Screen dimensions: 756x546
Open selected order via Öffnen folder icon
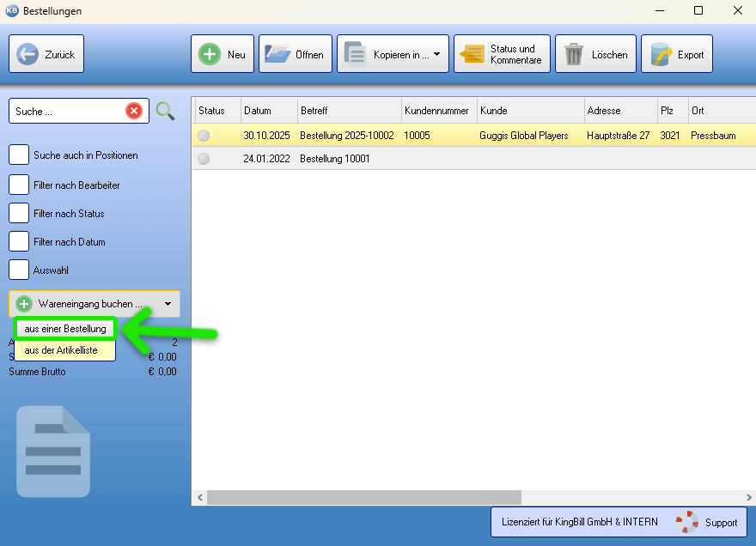(x=277, y=54)
